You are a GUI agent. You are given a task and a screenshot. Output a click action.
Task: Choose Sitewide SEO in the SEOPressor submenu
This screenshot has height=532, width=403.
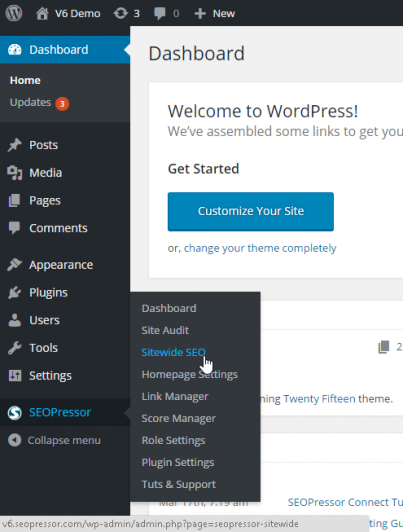pyautogui.click(x=173, y=352)
